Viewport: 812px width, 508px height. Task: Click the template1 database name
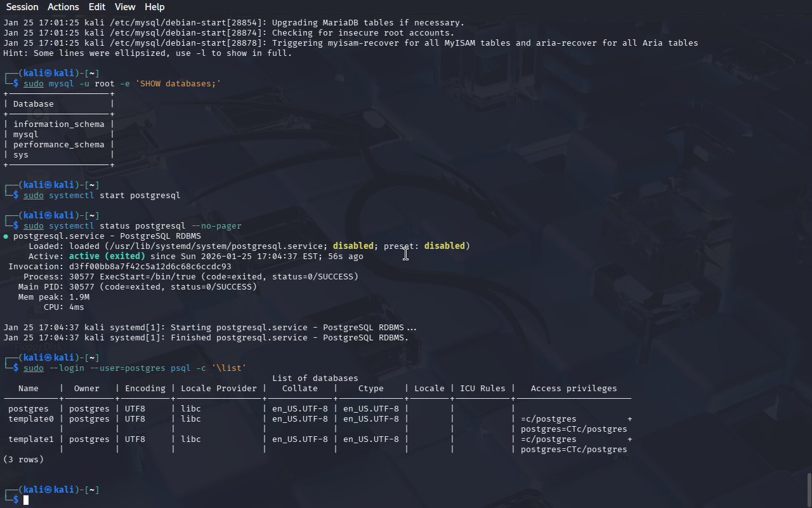pyautogui.click(x=31, y=439)
